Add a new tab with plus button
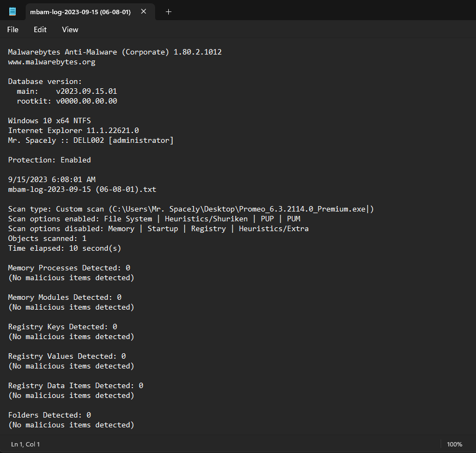Screen dimensions: 476x453 [x=168, y=12]
